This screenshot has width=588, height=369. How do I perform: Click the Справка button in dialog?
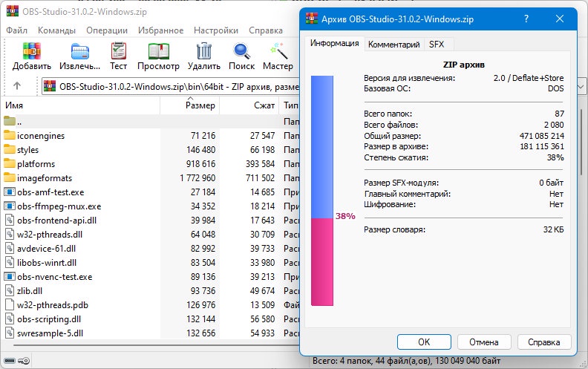[x=543, y=342]
